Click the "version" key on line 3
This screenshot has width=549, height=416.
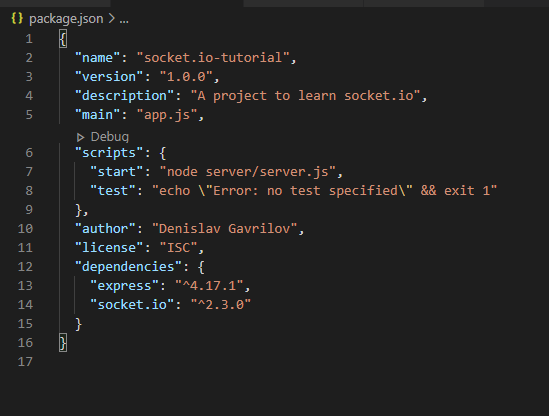109,77
